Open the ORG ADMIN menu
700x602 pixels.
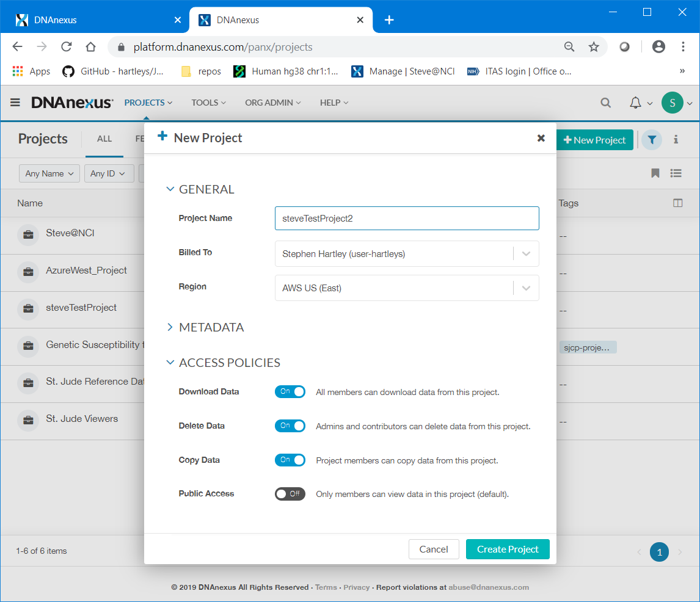click(x=272, y=103)
